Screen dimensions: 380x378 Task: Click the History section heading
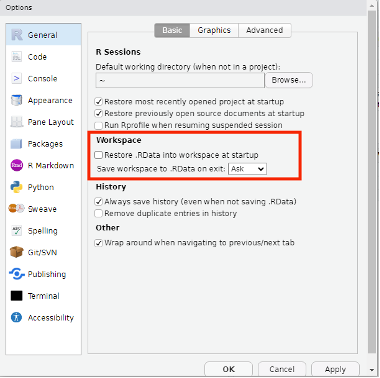click(111, 187)
